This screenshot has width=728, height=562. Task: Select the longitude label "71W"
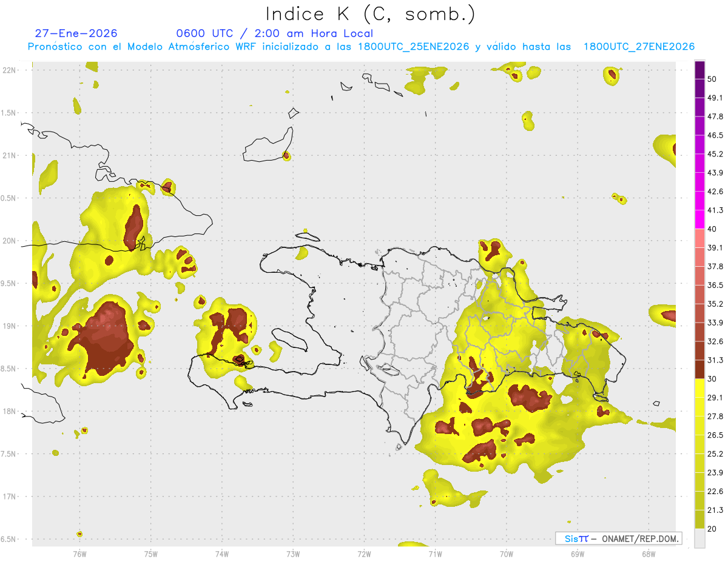point(435,554)
